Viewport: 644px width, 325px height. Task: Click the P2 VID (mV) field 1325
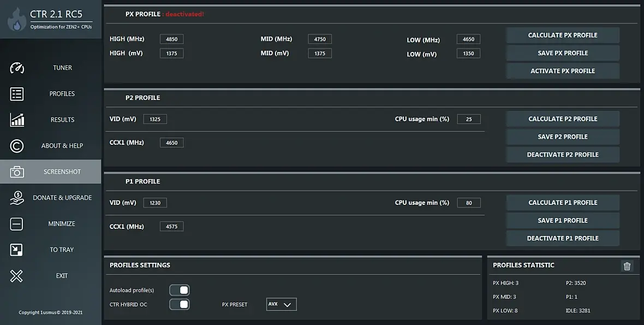click(x=155, y=119)
